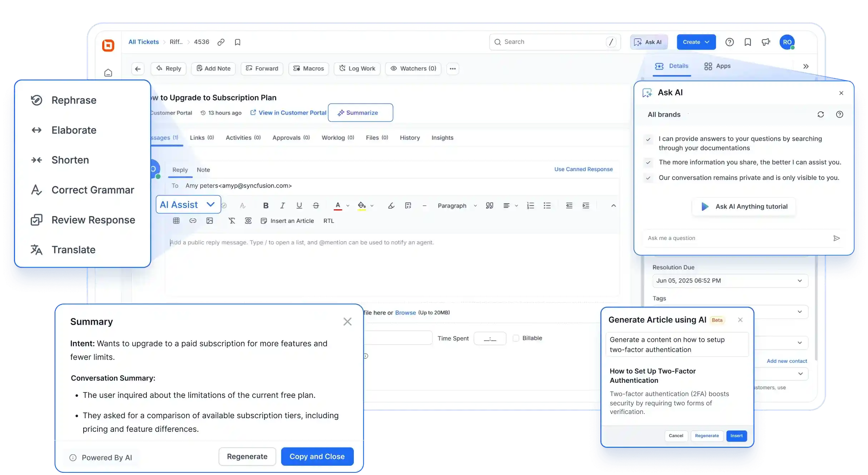The image size is (868, 475).
Task: Send the Ask AI question
Action: tap(836, 238)
